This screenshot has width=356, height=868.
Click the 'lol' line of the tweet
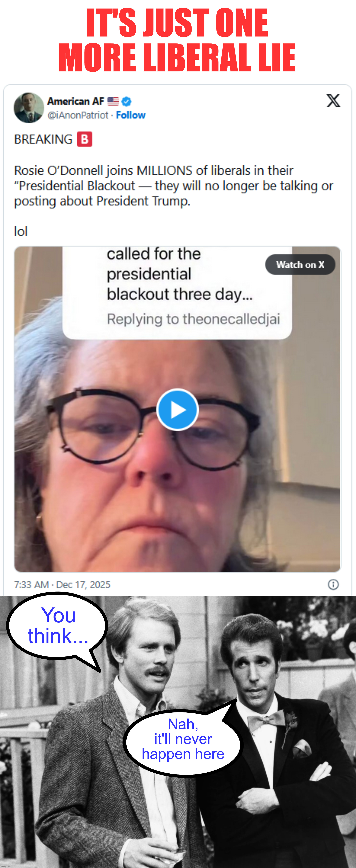[x=21, y=232]
